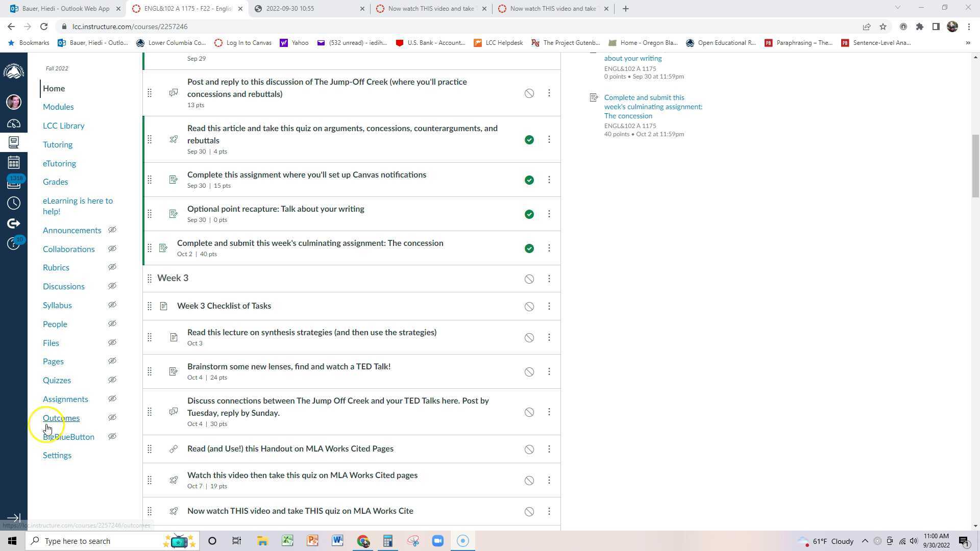Image resolution: width=980 pixels, height=551 pixels.
Task: Click drag handle beside Week 3 module
Action: 150,279
